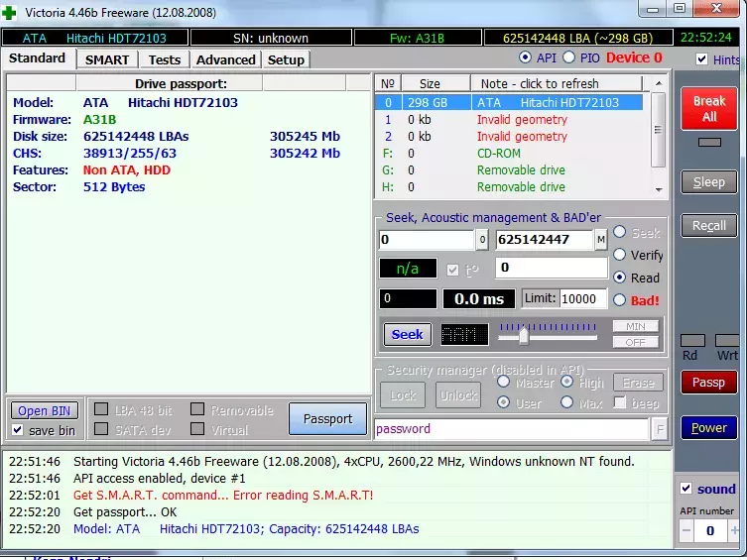Click the 'Error reading S.M.A.R.T!' log line
The image size is (747, 560).
(223, 496)
